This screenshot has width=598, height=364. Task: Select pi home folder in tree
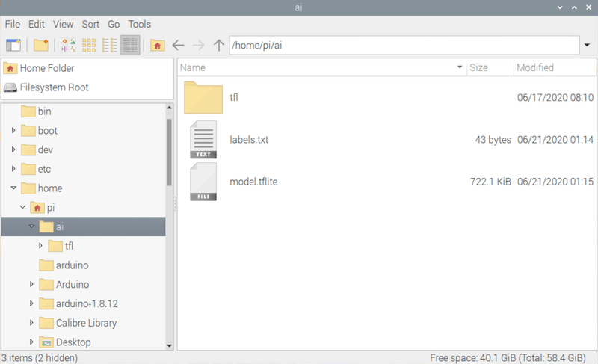pos(43,207)
